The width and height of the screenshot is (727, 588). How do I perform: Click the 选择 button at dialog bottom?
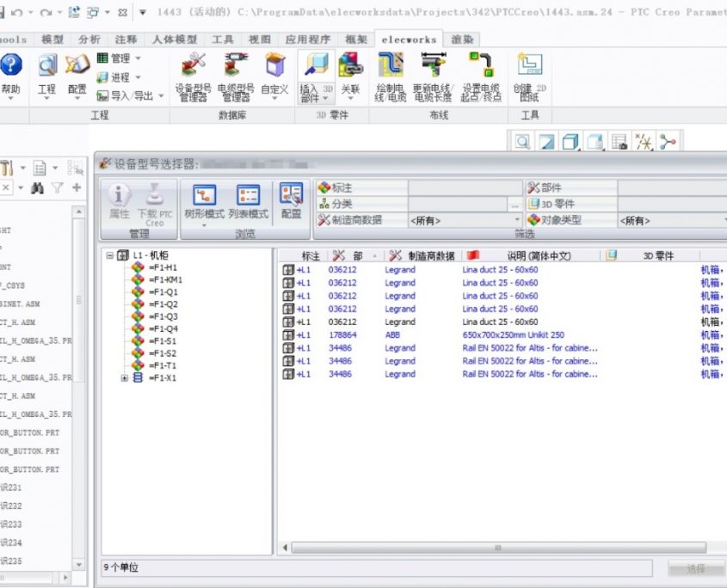click(x=695, y=568)
